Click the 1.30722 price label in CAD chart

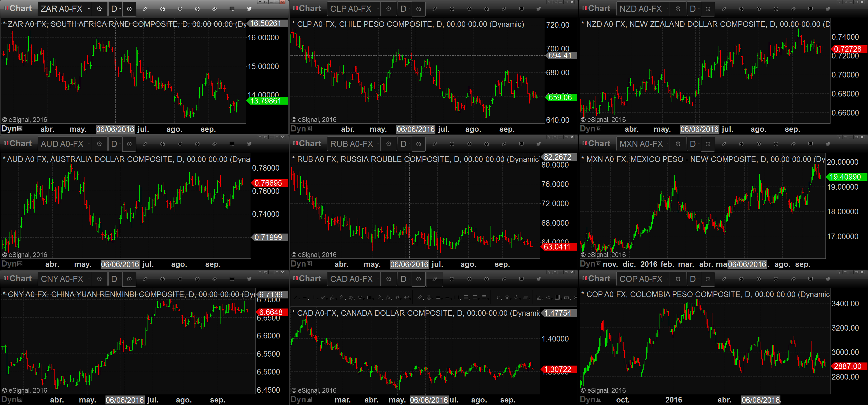pos(559,369)
